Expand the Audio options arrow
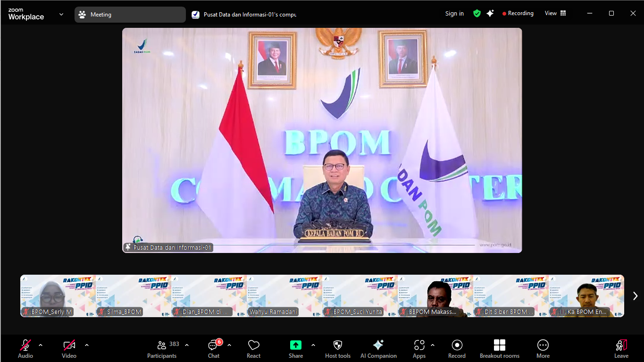 [x=41, y=345]
